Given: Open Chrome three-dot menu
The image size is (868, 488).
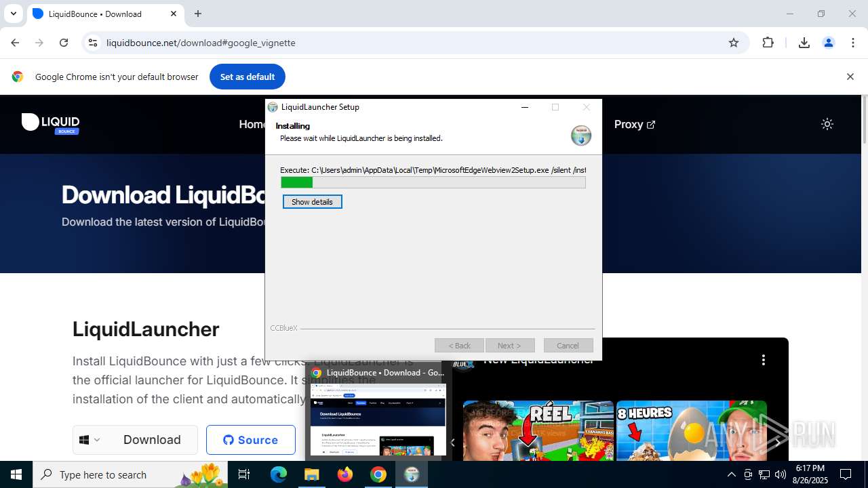Looking at the screenshot, I should pyautogui.click(x=853, y=43).
